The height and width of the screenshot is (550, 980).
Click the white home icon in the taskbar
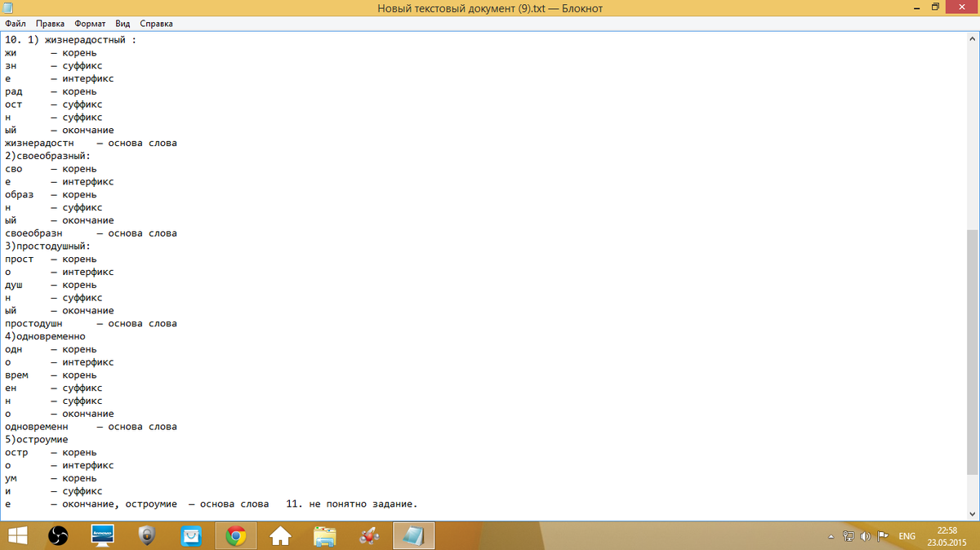[280, 535]
